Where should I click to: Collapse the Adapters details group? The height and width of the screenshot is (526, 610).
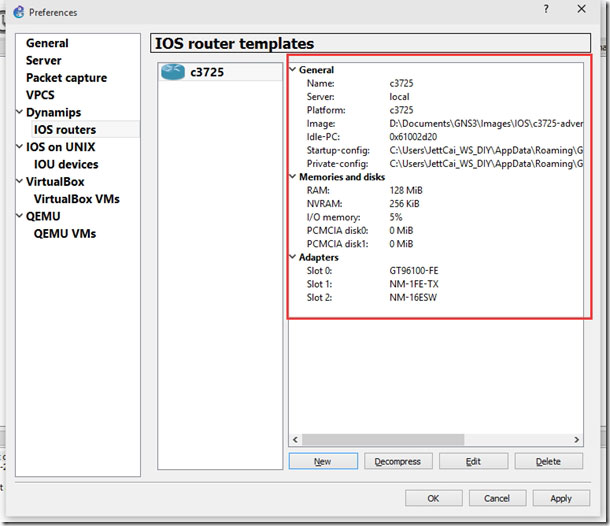[293, 257]
